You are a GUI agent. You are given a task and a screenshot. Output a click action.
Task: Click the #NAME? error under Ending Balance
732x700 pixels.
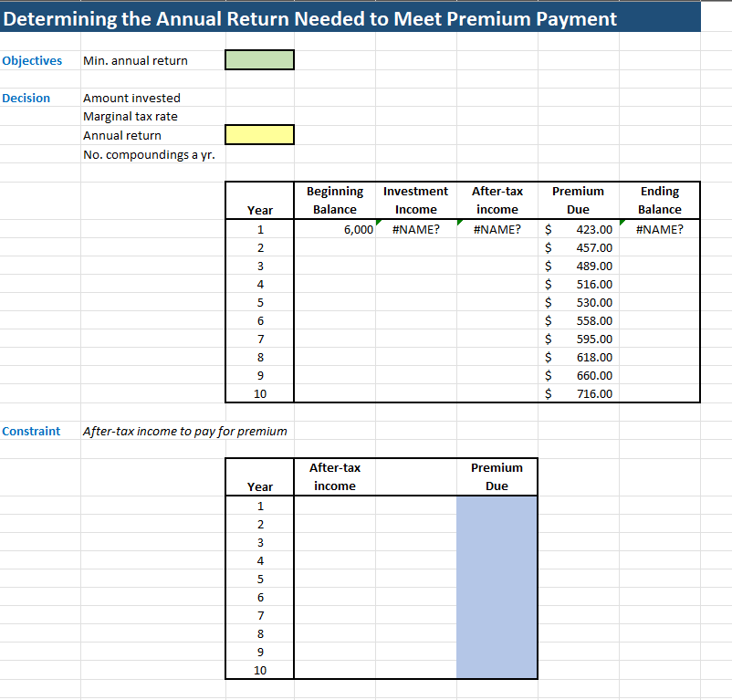coord(659,229)
